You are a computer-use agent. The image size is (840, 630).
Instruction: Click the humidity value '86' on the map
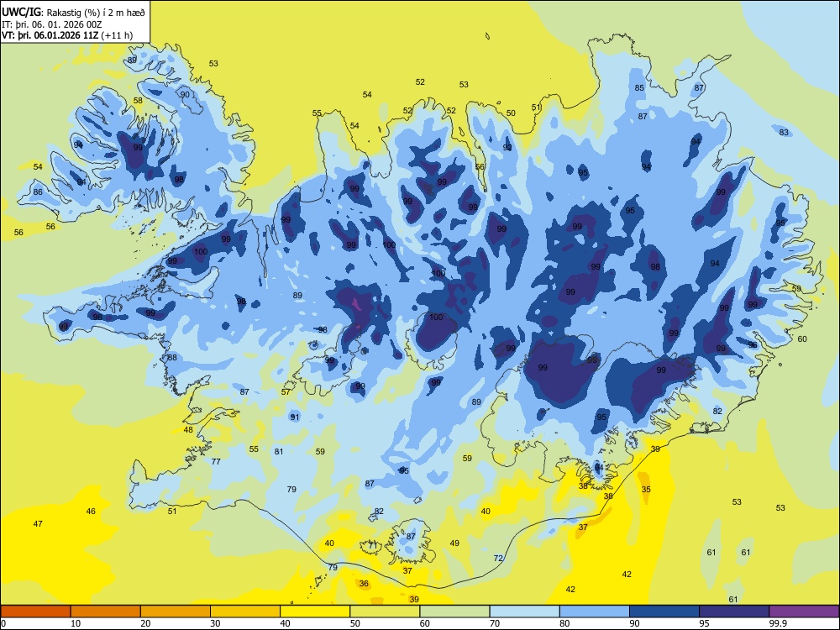[x=38, y=192]
